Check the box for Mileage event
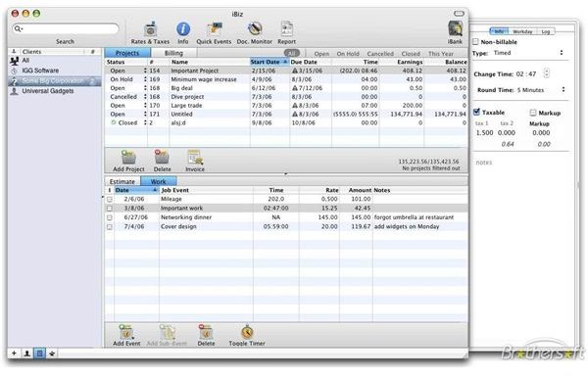This screenshot has height=377, width=588. coord(110,200)
